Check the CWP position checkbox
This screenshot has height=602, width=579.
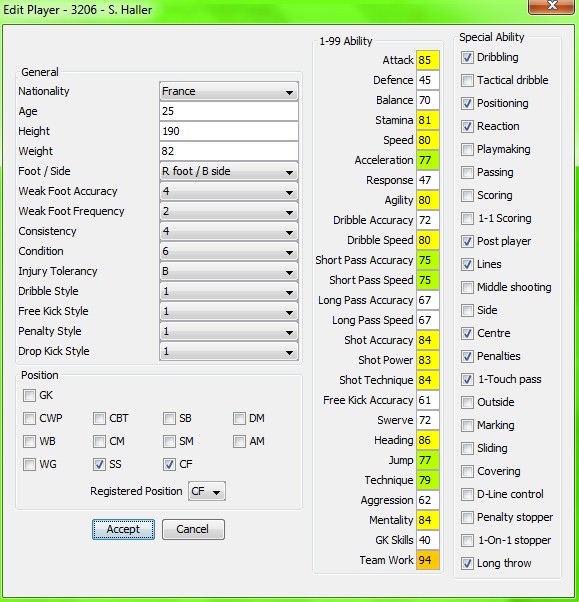click(29, 418)
